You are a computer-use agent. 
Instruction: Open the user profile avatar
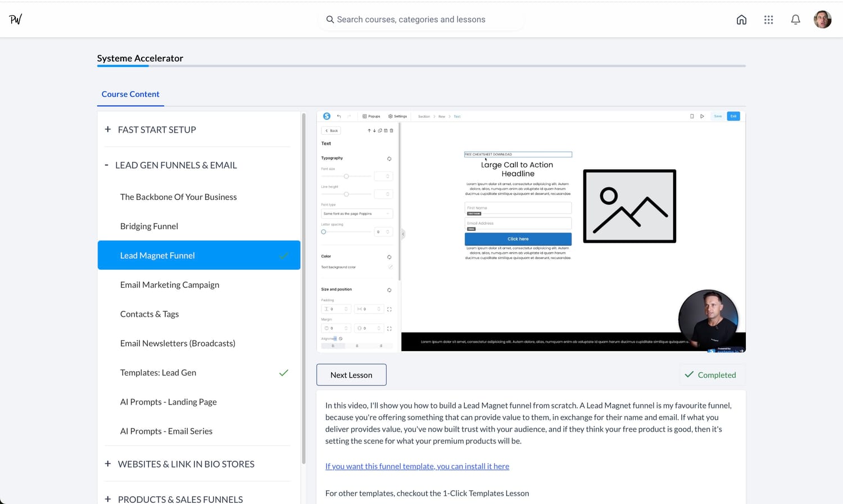[x=822, y=20]
